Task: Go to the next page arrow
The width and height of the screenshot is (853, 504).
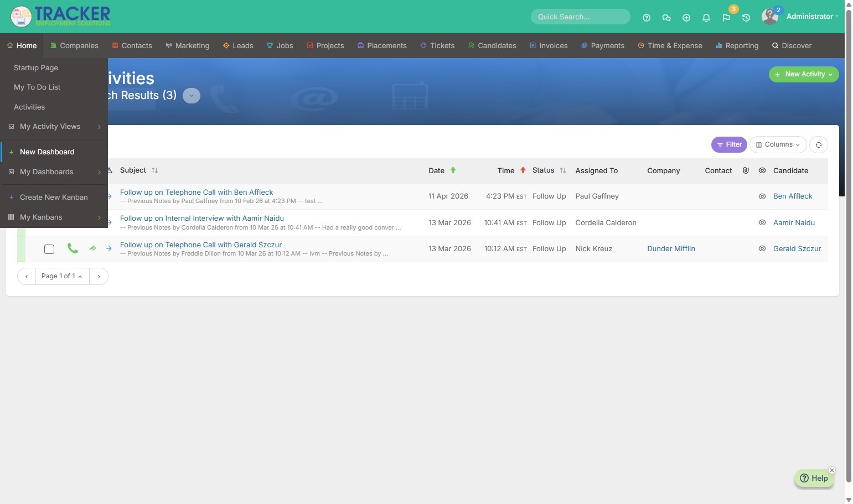Action: (x=99, y=276)
